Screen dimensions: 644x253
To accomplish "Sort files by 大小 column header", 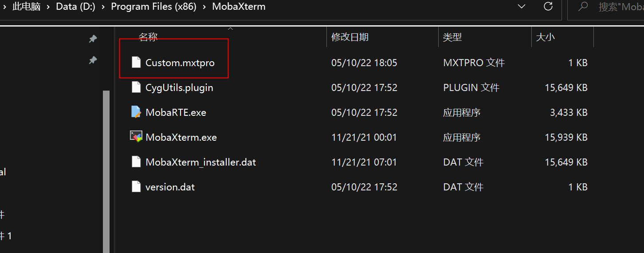I will 545,37.
